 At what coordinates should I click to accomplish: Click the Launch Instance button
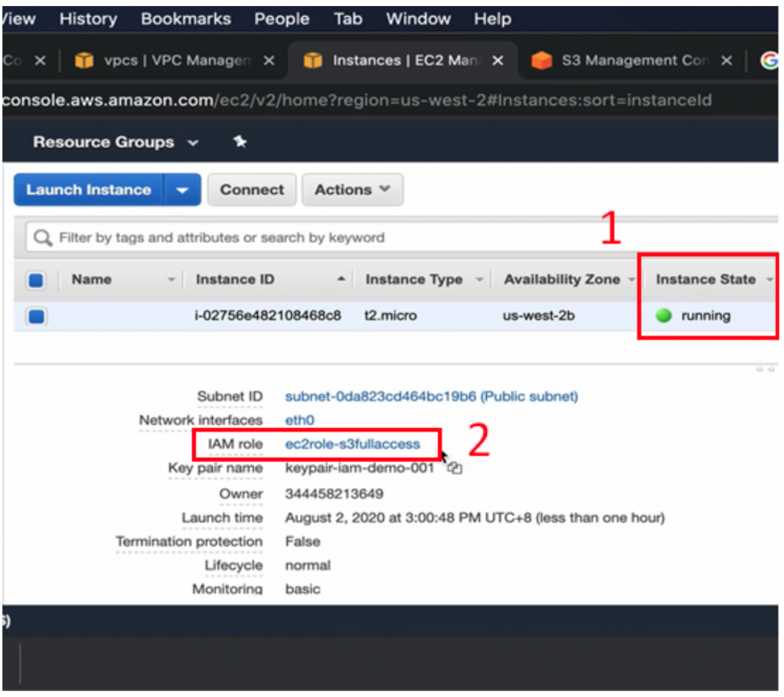pos(88,190)
